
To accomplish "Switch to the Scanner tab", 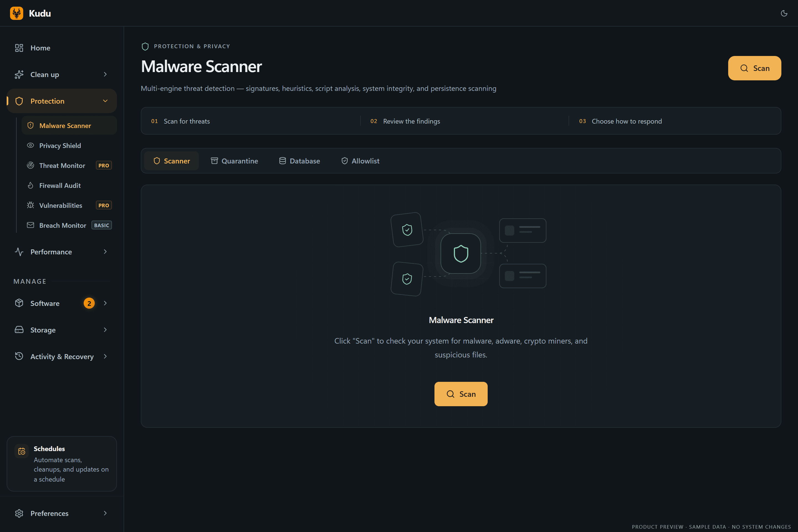I will coord(171,161).
